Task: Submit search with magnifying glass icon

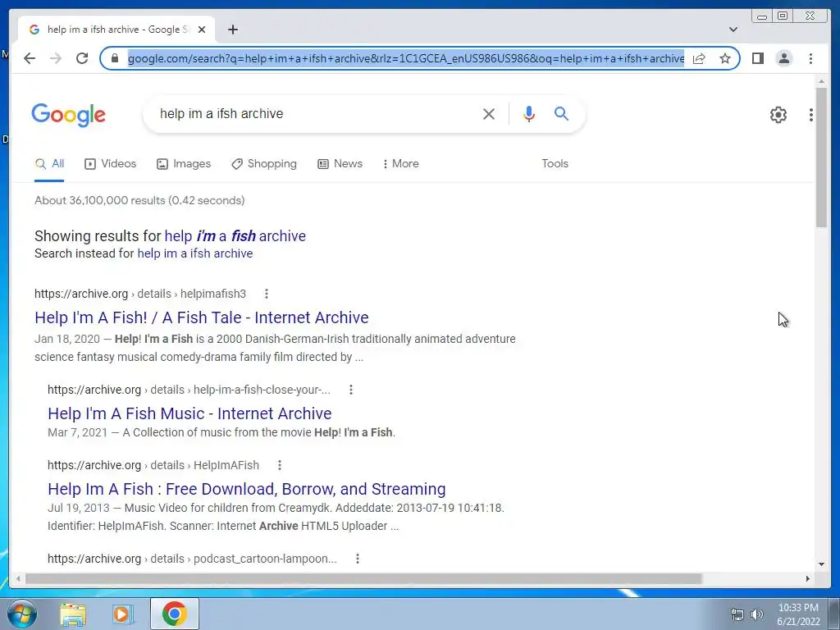Action: 561,113
